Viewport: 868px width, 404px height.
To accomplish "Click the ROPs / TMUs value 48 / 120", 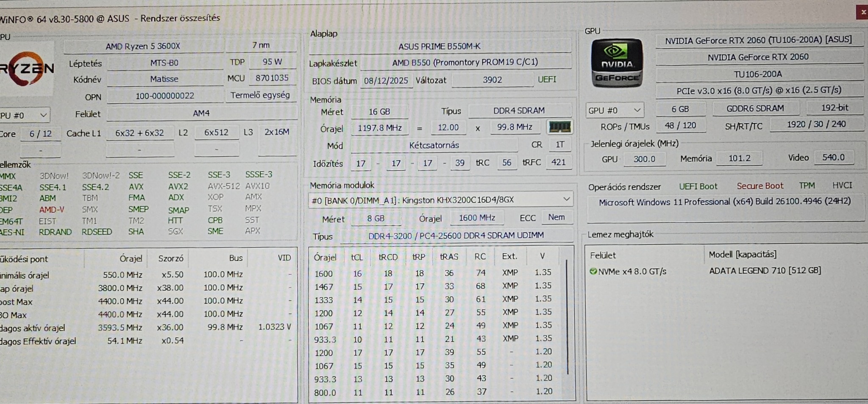I will [x=681, y=125].
